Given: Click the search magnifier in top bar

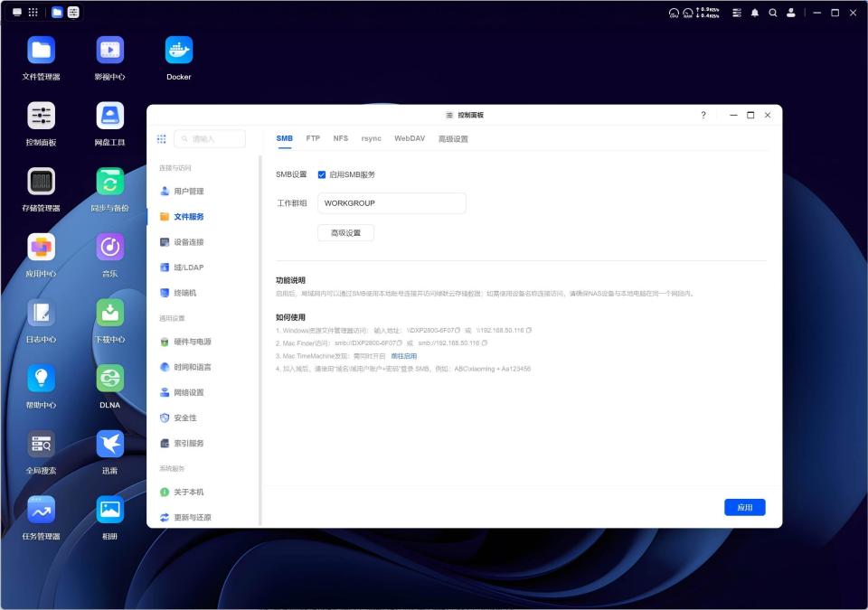Looking at the screenshot, I should 773,13.
